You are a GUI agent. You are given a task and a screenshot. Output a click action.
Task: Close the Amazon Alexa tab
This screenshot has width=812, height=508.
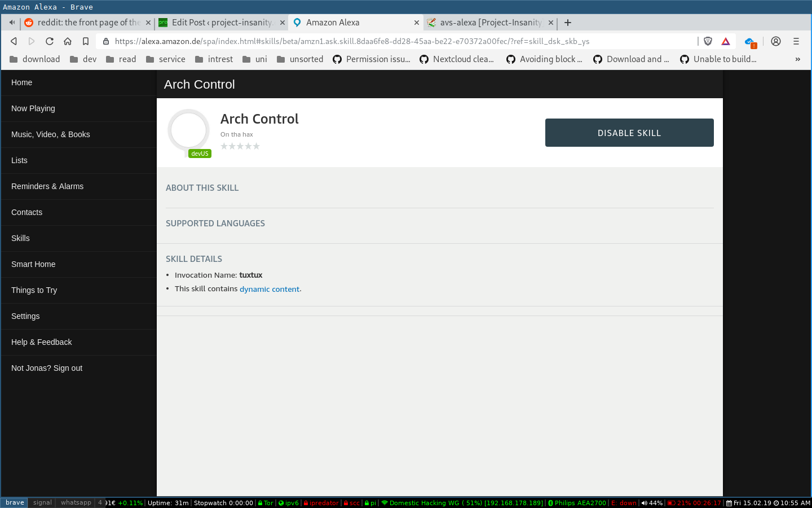pos(417,23)
